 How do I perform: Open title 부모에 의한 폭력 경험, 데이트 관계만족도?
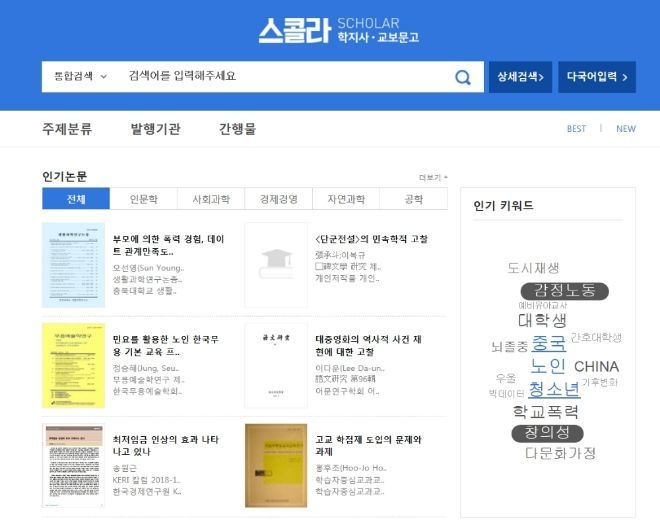tap(168, 245)
